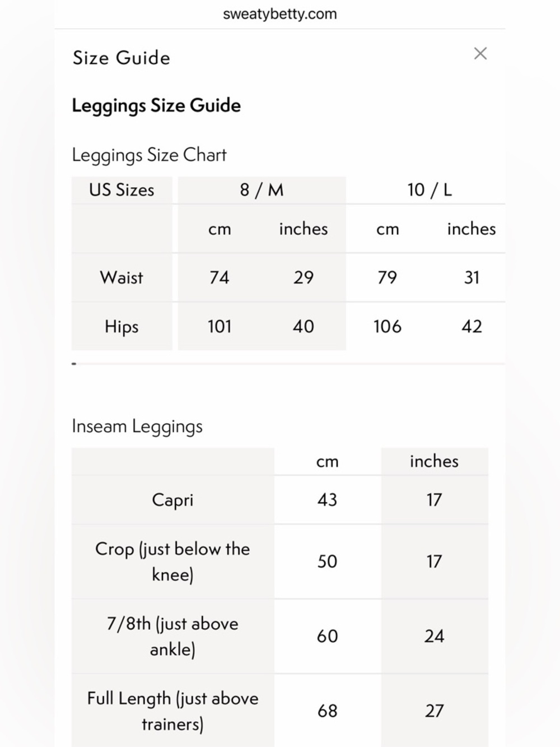Select the Crop just below the knee row
560x747 pixels.
coord(280,562)
